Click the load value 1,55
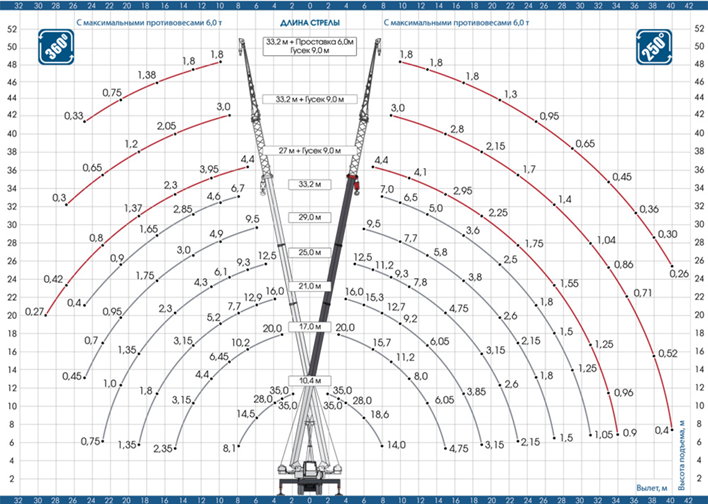This screenshot has width=708, height=504. point(569,284)
